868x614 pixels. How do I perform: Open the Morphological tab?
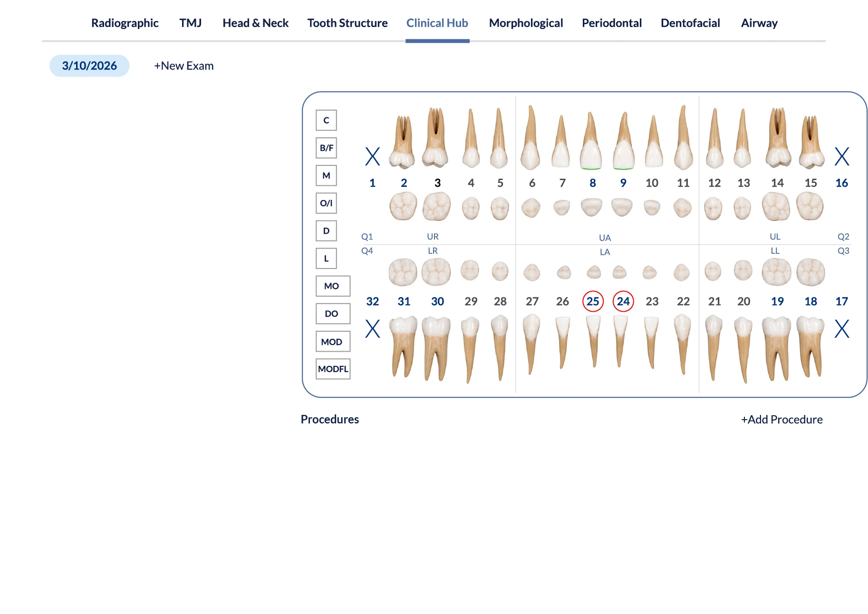pyautogui.click(x=526, y=23)
